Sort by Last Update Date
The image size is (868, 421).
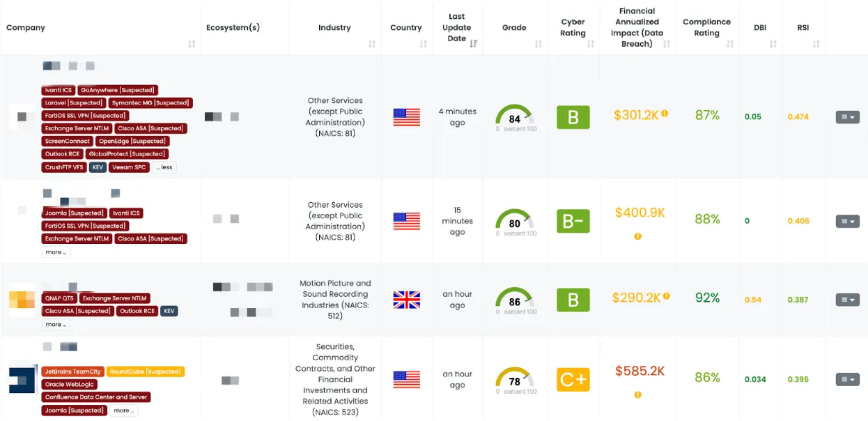tap(473, 43)
